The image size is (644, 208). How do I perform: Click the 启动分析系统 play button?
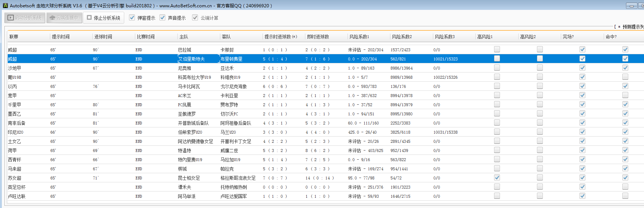coord(25,18)
